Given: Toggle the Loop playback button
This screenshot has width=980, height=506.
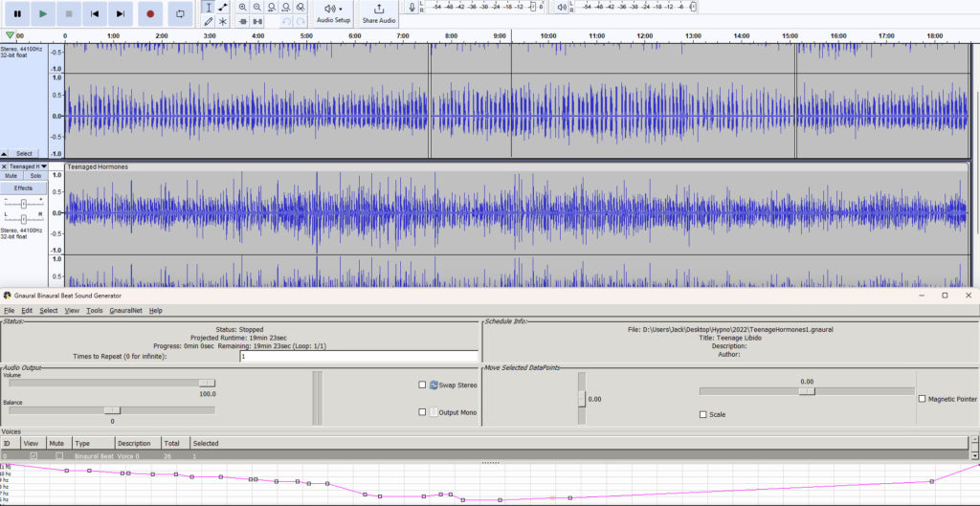Looking at the screenshot, I should click(x=180, y=13).
